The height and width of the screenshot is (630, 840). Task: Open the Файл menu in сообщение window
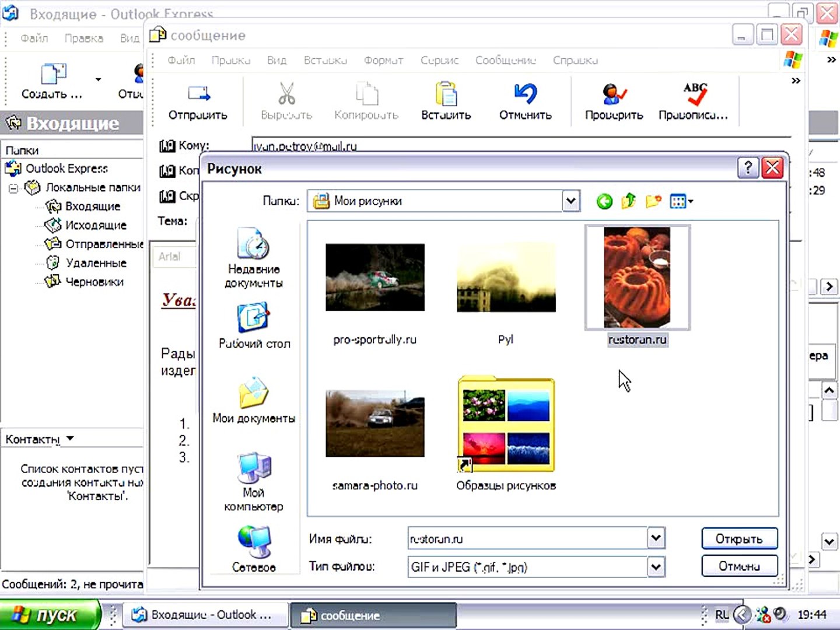181,60
